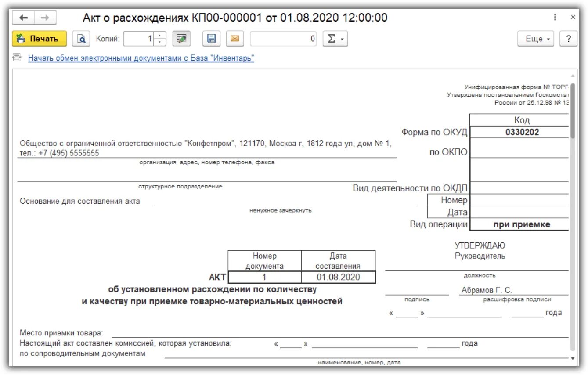Click the Абрамов Г. С. signature name
This screenshot has height=375, width=588.
pyautogui.click(x=487, y=290)
